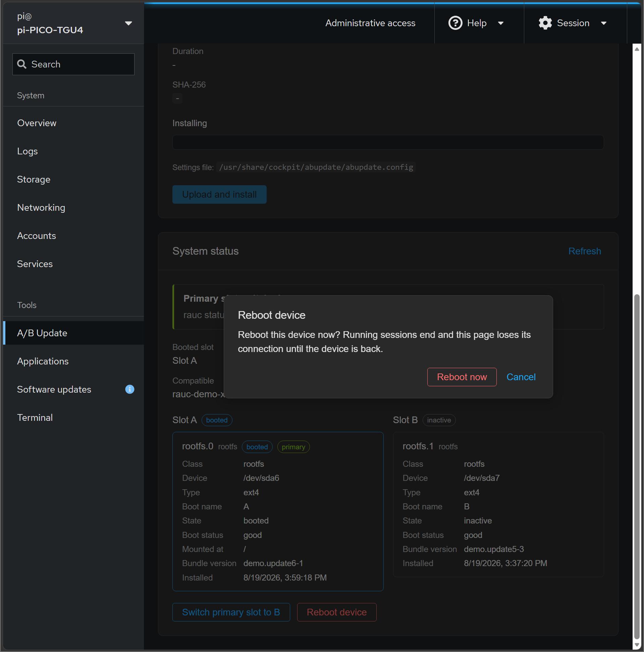Expand the Session menu caret
Screen dimensions: 644x652
[x=603, y=23]
